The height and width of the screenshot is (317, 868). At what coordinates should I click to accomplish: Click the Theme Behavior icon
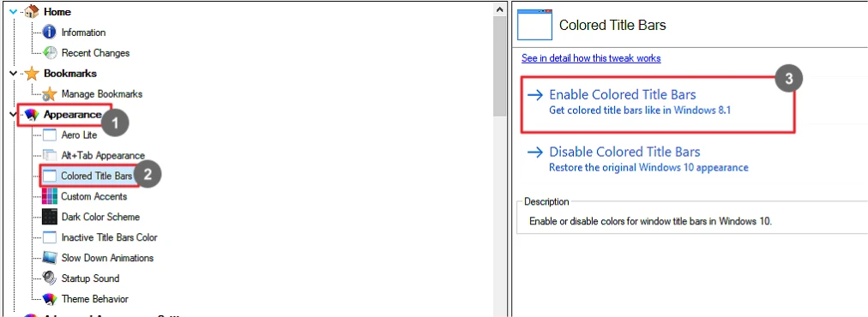click(x=50, y=299)
